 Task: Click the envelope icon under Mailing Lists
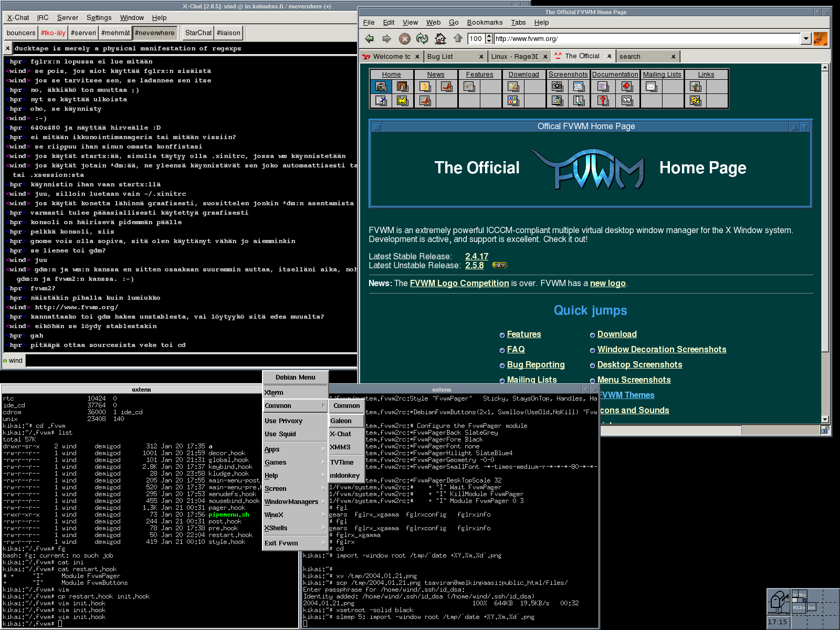coord(651,87)
